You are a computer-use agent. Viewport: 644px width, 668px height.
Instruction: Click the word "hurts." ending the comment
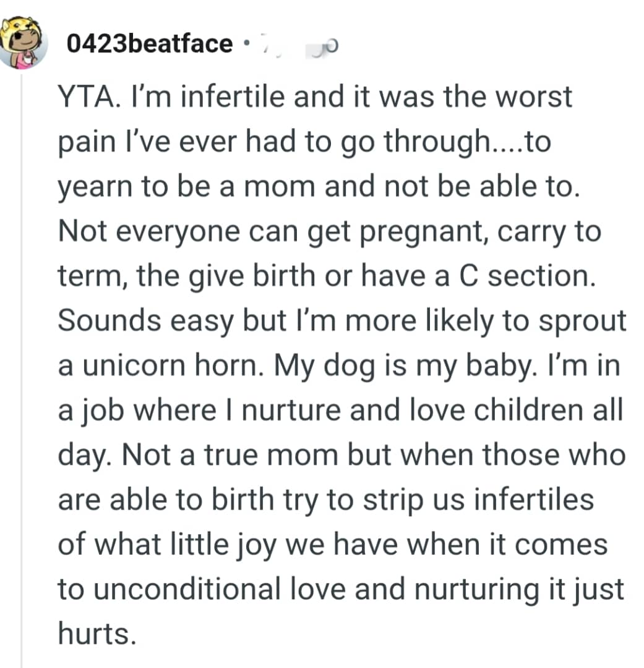(96, 634)
